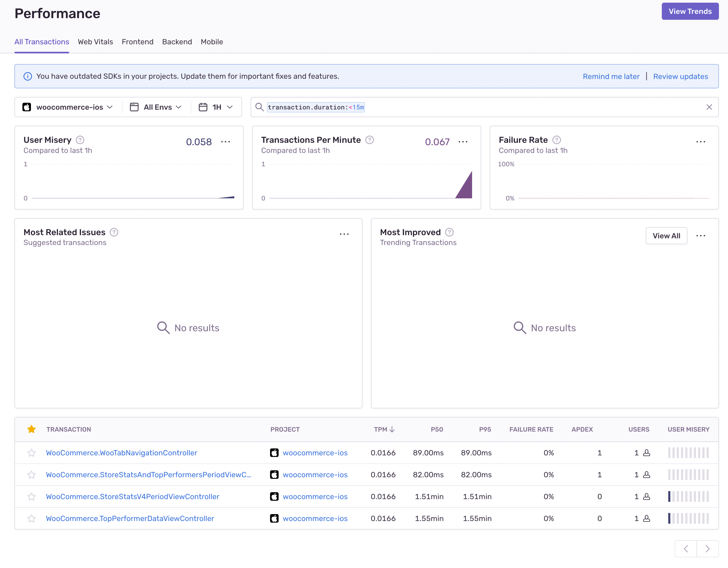This screenshot has height=568, width=728.
Task: Switch to the Web Vitals tab
Action: click(95, 42)
